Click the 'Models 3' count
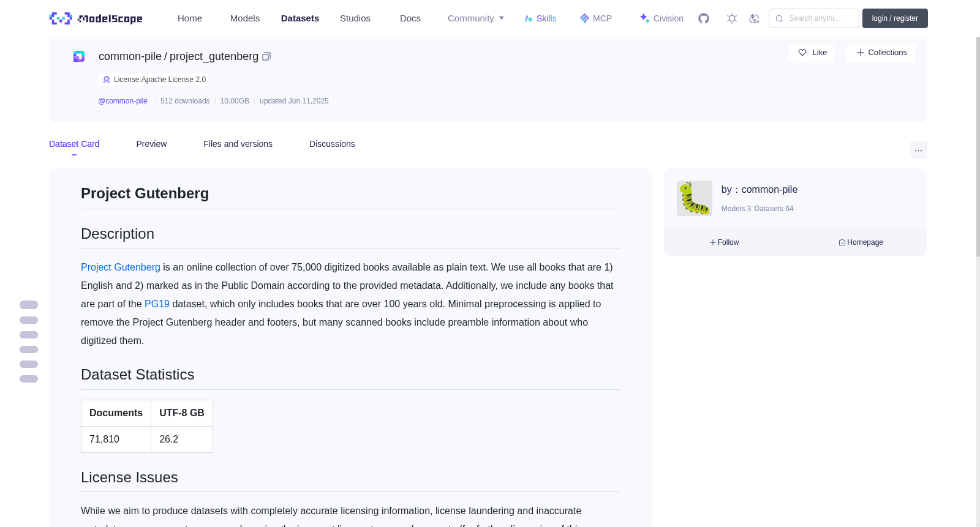The height and width of the screenshot is (527, 980). 736,209
